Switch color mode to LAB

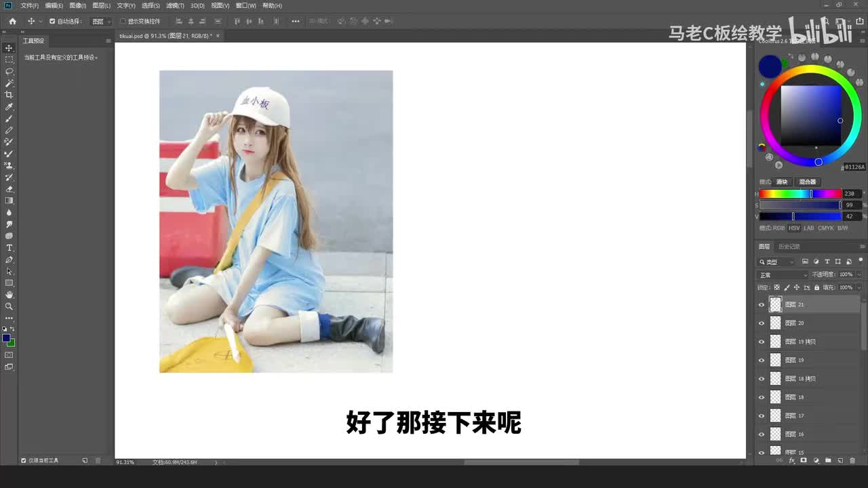pos(809,228)
